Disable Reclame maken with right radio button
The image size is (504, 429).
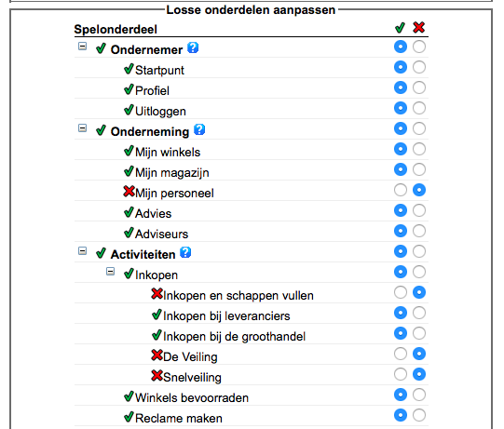coord(419,415)
